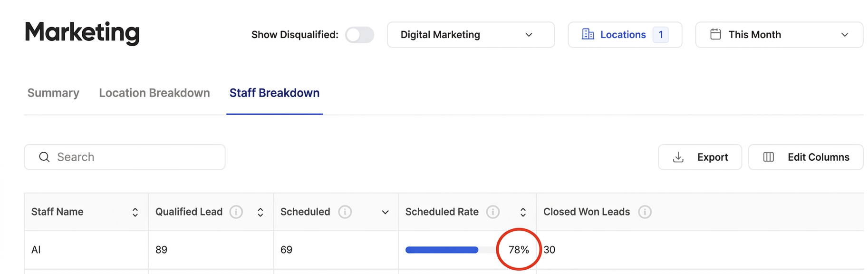Click the Scheduled Rate info icon
This screenshot has width=868, height=274.
click(493, 212)
